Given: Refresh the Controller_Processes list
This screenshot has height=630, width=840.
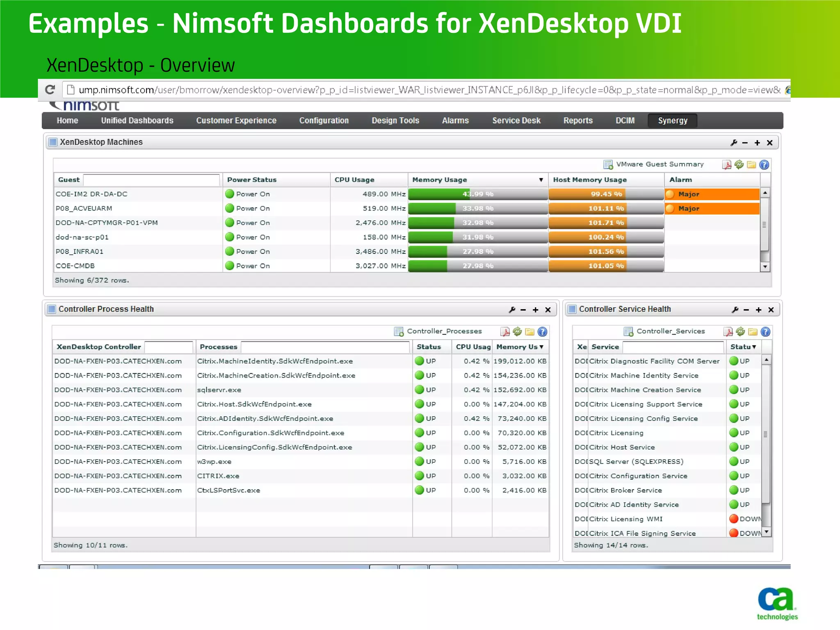Looking at the screenshot, I should click(517, 331).
